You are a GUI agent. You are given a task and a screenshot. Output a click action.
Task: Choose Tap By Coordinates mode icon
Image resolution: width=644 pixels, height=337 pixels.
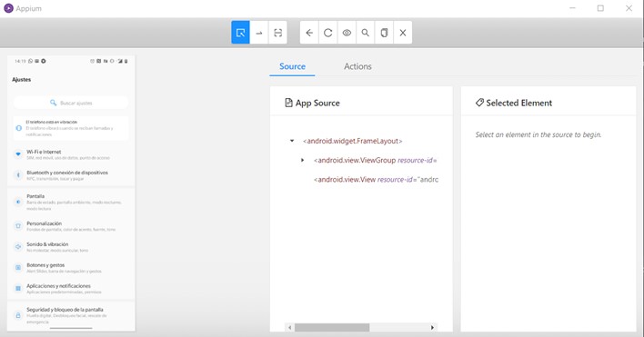click(277, 33)
